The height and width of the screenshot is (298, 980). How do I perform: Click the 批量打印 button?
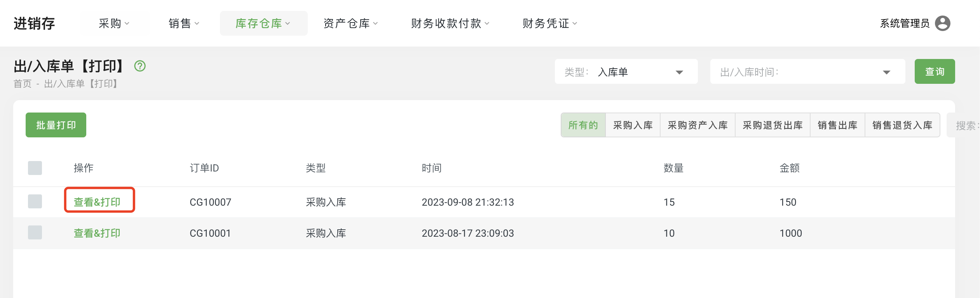click(56, 125)
